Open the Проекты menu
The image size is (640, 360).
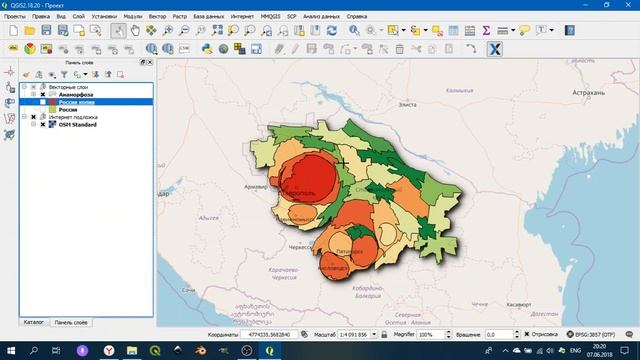pyautogui.click(x=14, y=16)
